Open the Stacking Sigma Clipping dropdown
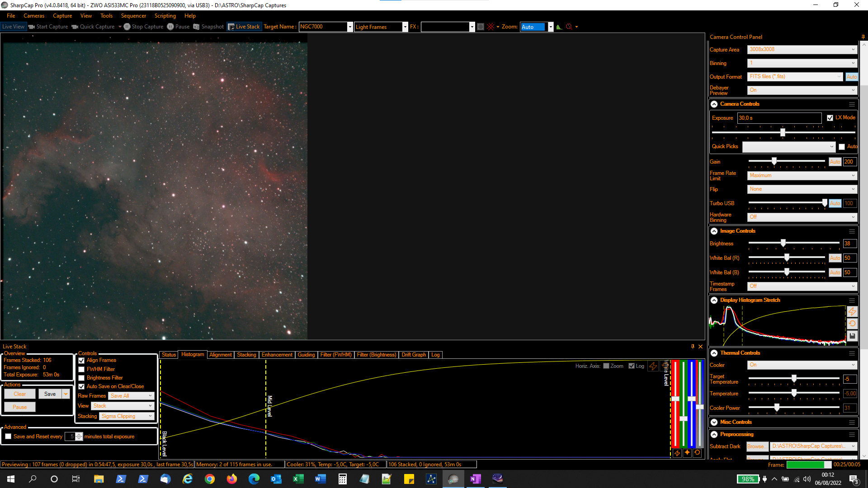 127,416
